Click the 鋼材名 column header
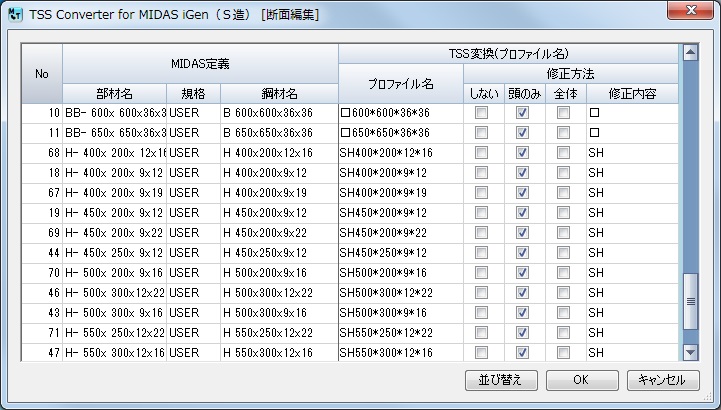The height and width of the screenshot is (410, 721). coord(280,94)
